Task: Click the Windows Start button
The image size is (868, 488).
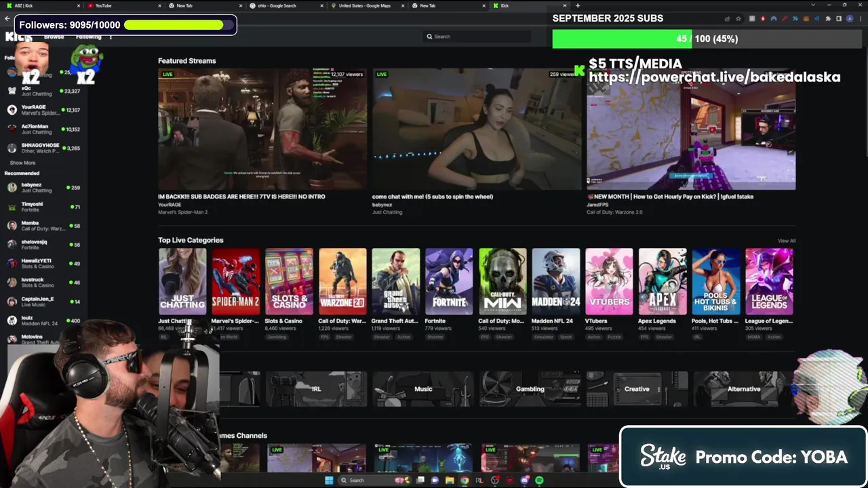Action: (x=329, y=481)
